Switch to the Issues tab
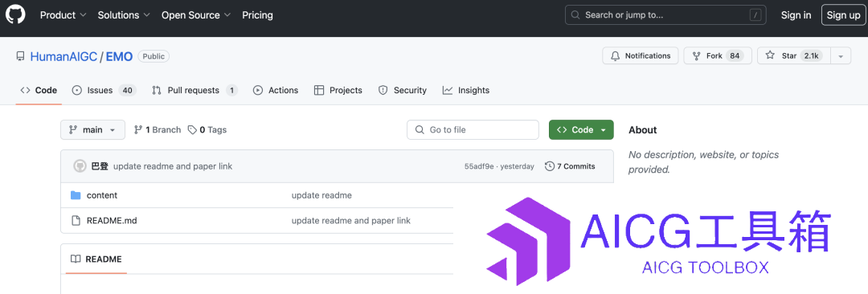Viewport: 868px width, 294px height. [x=104, y=90]
